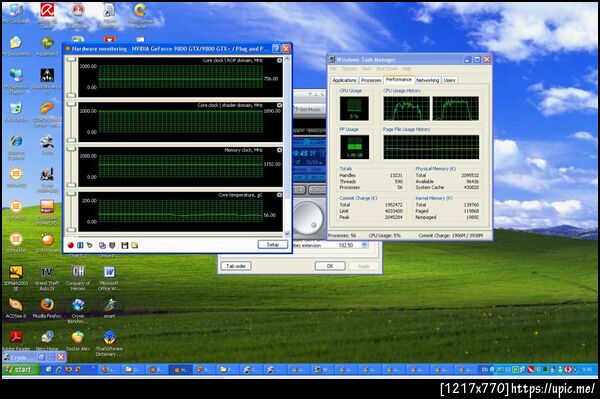Image resolution: width=600 pixels, height=399 pixels.
Task: Open the dropdown arrow beside 182.50 value
Action: click(365, 245)
